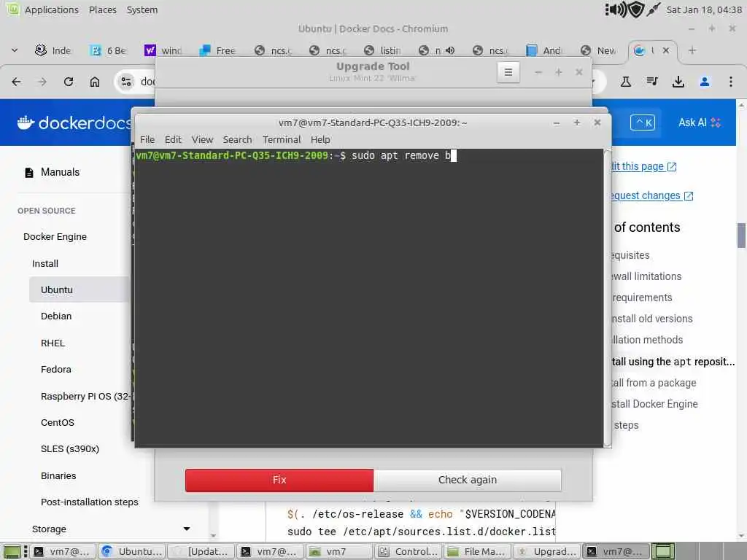This screenshot has height=560, width=747.
Task: Expand the Storage section arrow
Action: pyautogui.click(x=186, y=529)
